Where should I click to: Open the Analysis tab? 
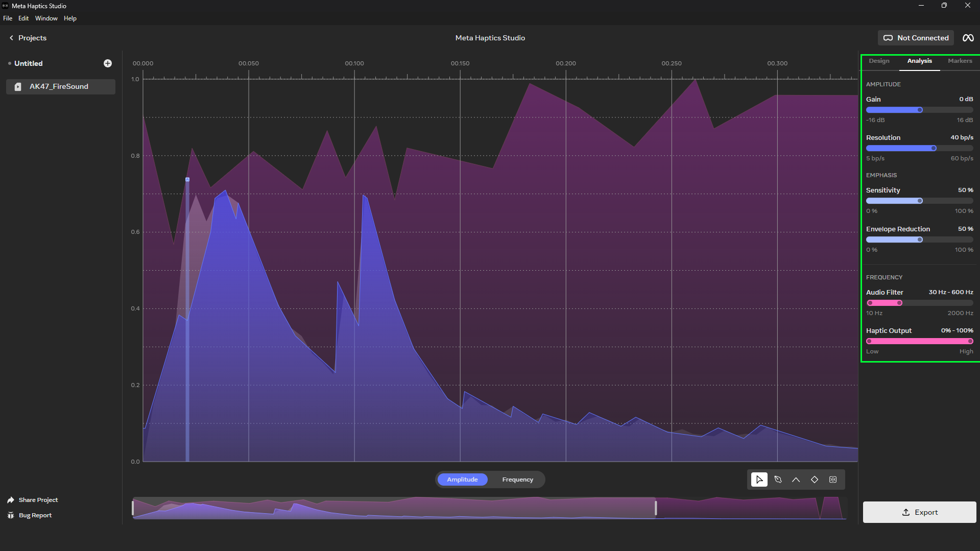pyautogui.click(x=919, y=61)
